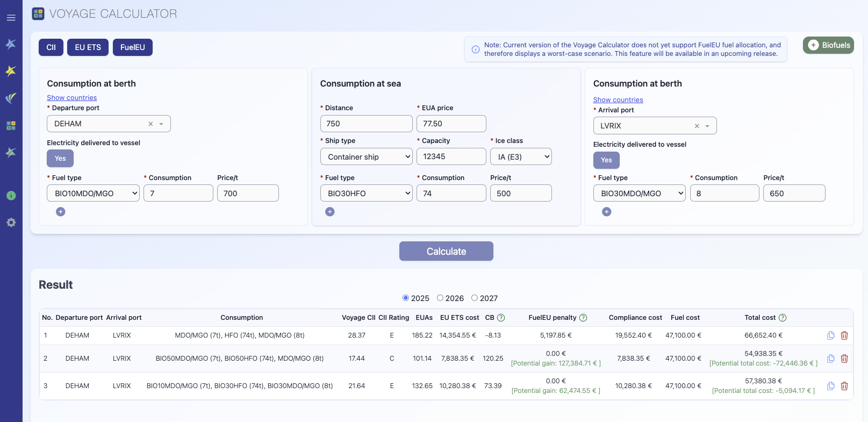Viewport: 868px width, 422px height.
Task: Copy result row 2 using the duplicate icon
Action: (830, 359)
